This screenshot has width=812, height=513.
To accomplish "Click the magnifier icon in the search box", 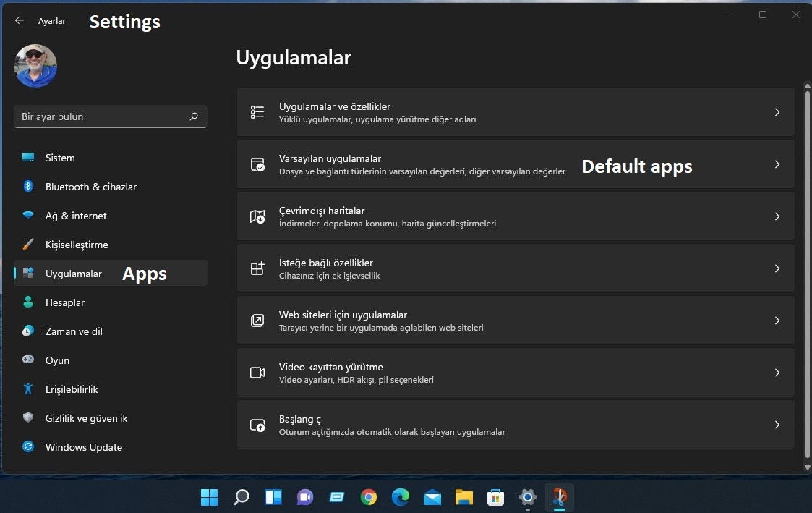I will (194, 116).
